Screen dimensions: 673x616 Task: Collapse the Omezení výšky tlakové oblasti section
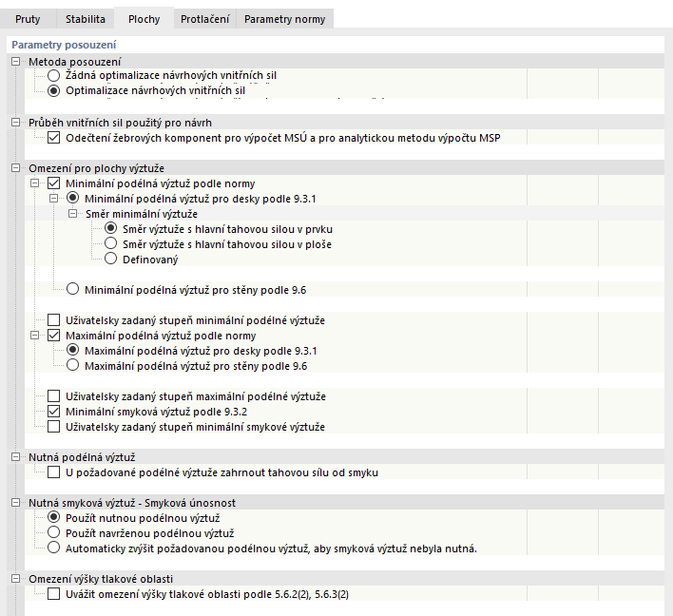tap(16, 580)
